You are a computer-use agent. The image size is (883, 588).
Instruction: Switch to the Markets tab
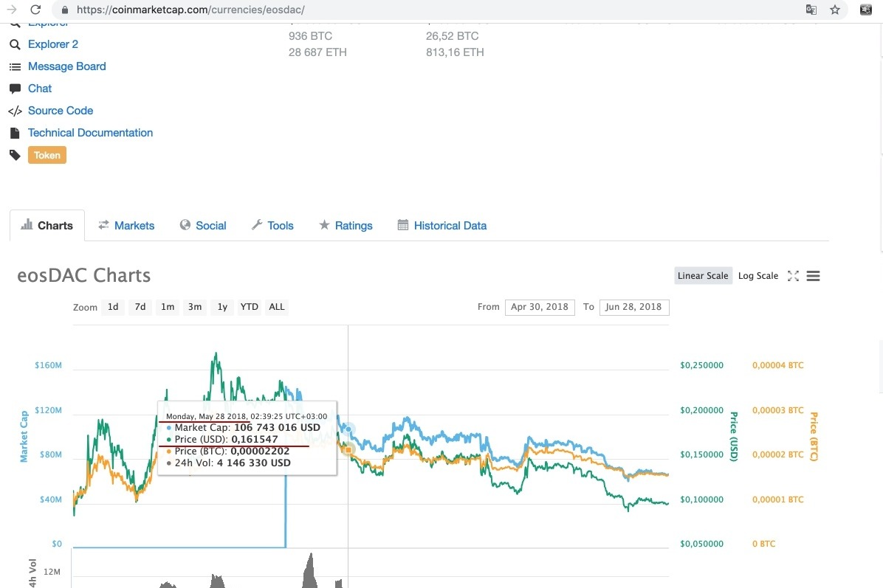point(126,226)
